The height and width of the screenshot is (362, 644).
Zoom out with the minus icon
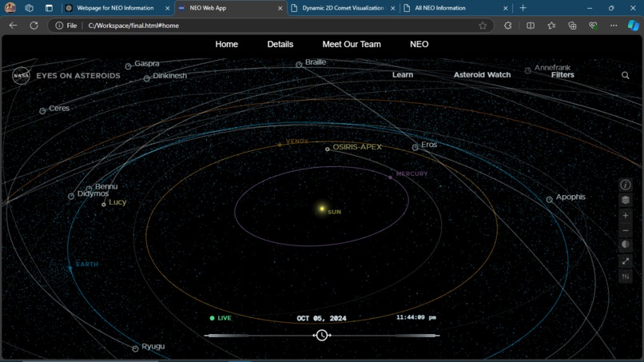pyautogui.click(x=625, y=230)
